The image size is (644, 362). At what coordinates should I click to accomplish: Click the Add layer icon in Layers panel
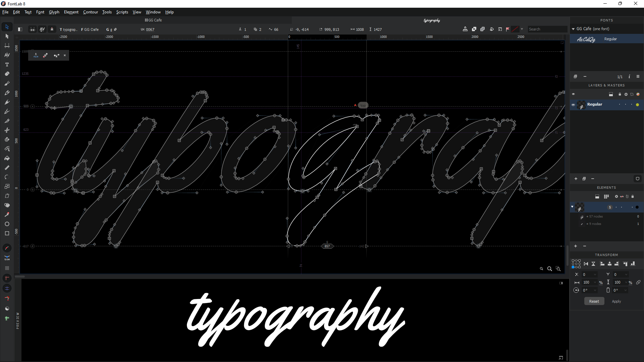pyautogui.click(x=576, y=179)
